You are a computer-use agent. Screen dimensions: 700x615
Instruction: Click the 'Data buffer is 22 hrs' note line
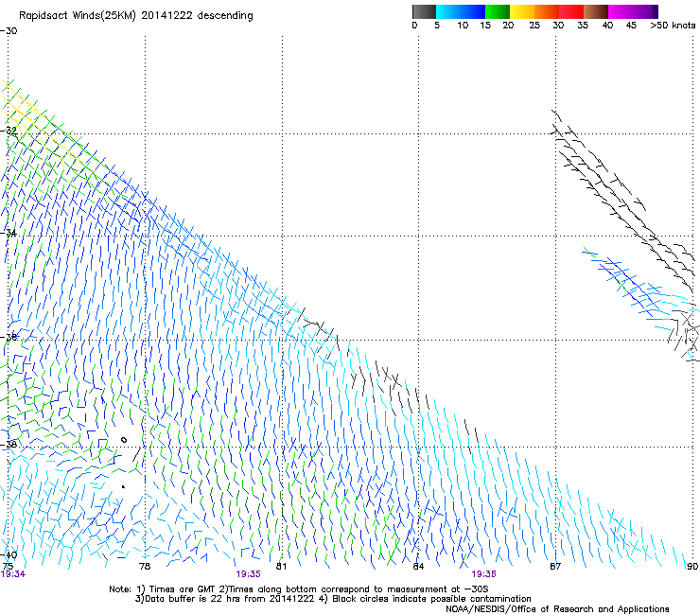tap(333, 599)
